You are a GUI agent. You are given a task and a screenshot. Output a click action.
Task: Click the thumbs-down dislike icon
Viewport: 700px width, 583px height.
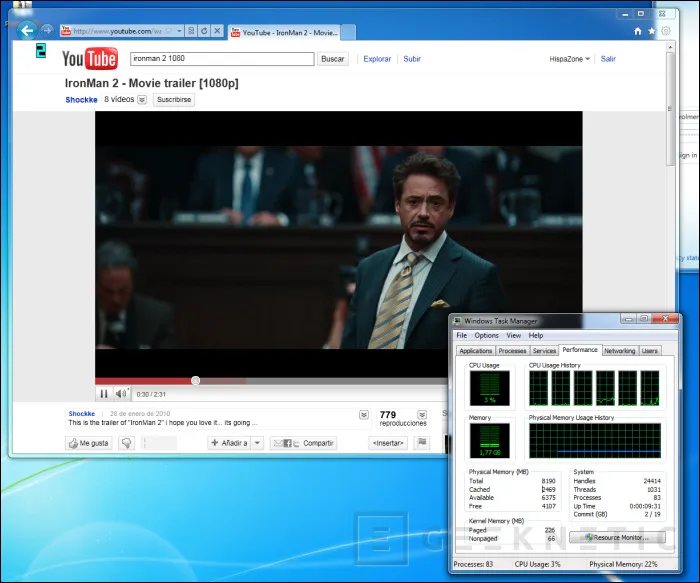127,443
